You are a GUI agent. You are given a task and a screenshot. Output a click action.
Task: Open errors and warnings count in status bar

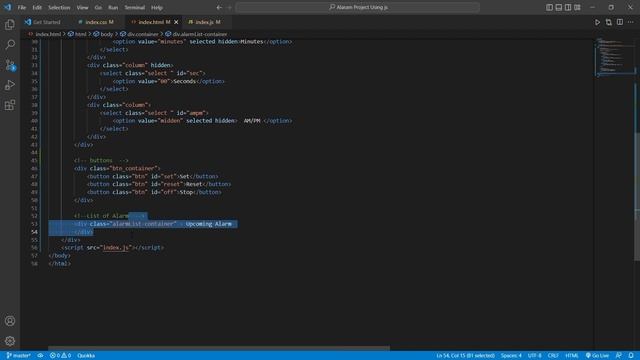[60, 356]
